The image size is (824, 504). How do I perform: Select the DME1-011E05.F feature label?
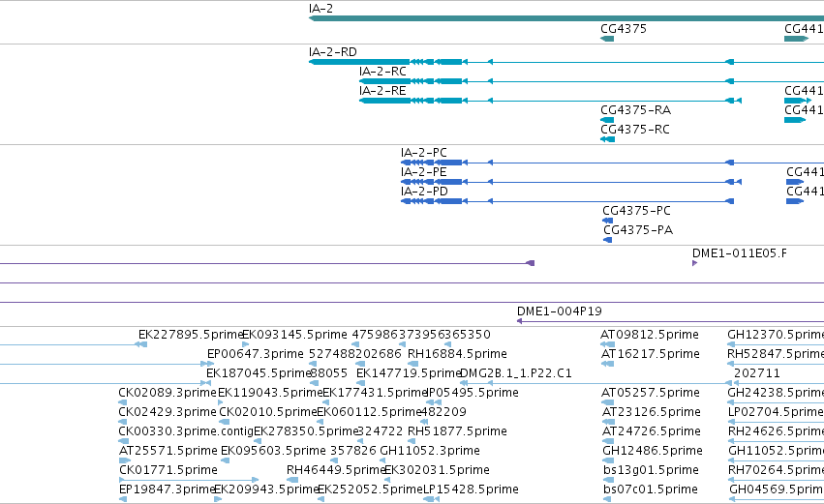pos(740,253)
